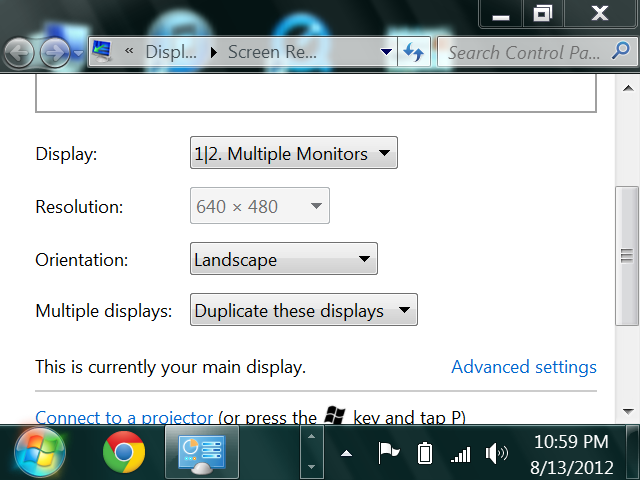Click the Control Panel display icon in address bar
Image resolution: width=640 pixels, height=480 pixels.
coord(102,51)
